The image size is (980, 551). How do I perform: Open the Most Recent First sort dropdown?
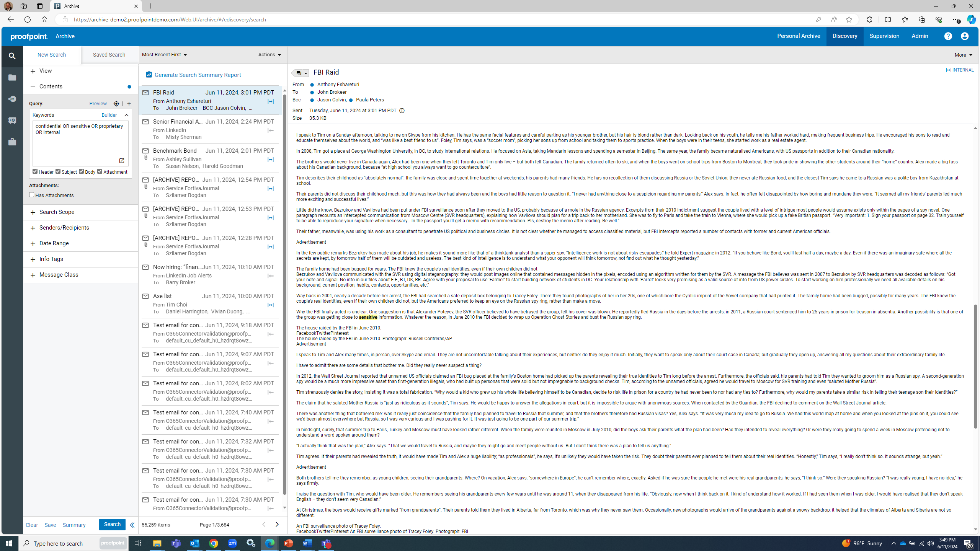(164, 54)
